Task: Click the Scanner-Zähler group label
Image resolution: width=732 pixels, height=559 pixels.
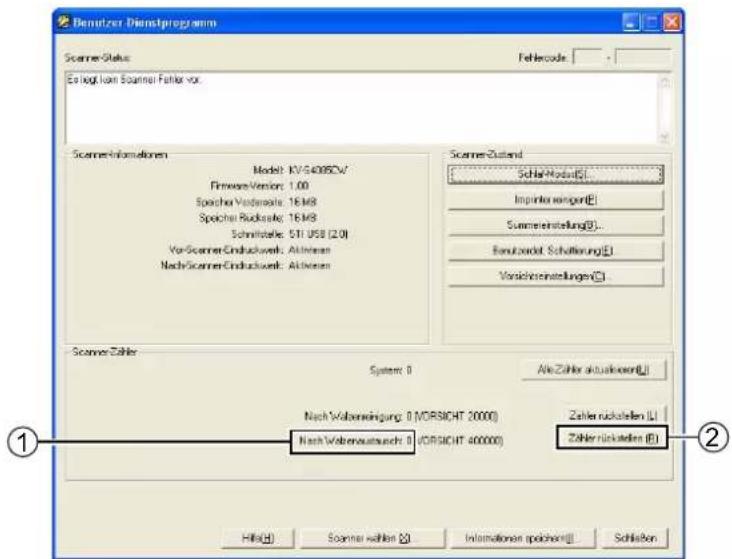Action: click(x=105, y=352)
